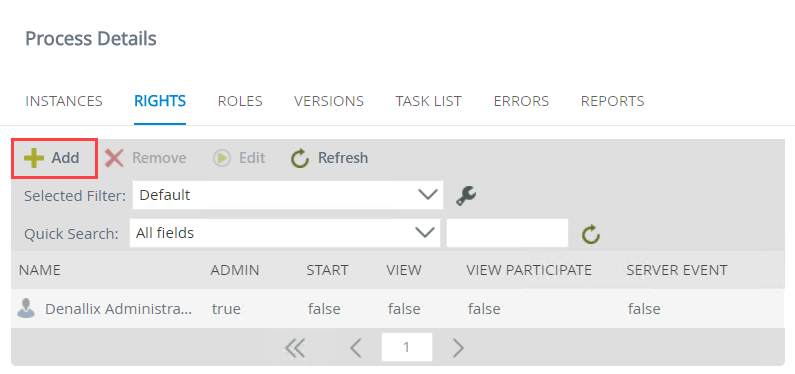The image size is (795, 374).
Task: Click the 'true' value under ADMIN
Action: [226, 309]
